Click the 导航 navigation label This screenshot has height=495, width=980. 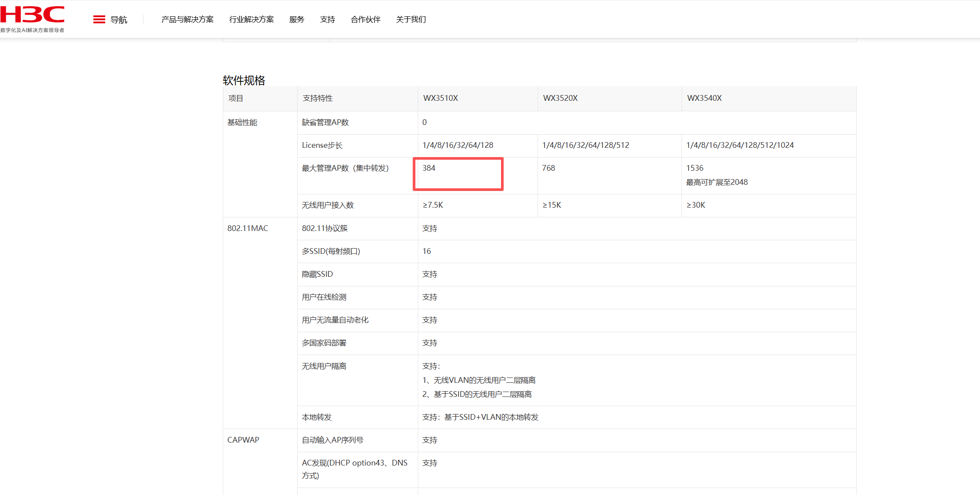[x=118, y=20]
